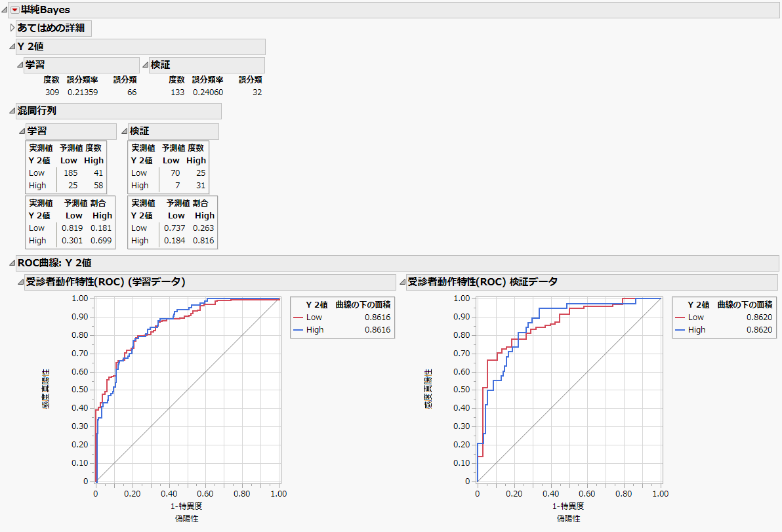Click the blue High line swatch in validation legend
The width and height of the screenshot is (782, 532).
(x=680, y=330)
